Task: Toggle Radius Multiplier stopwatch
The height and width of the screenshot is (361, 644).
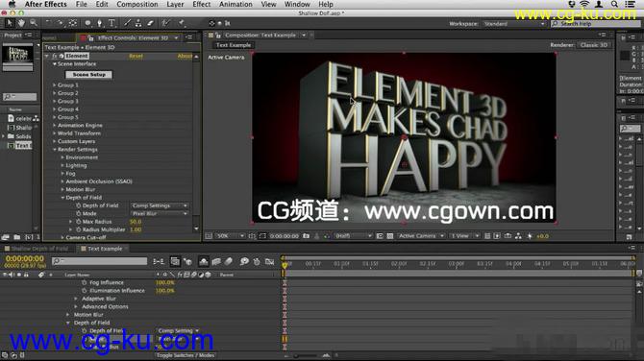Action: 78,229
